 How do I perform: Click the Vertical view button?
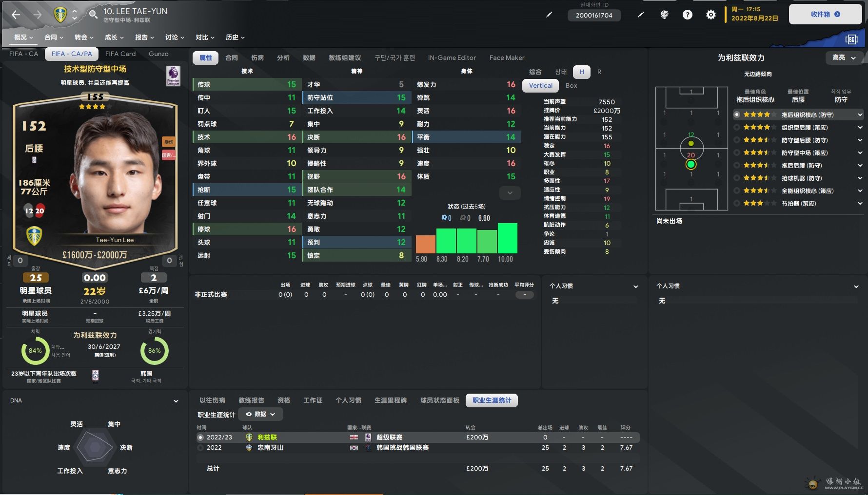coord(541,85)
